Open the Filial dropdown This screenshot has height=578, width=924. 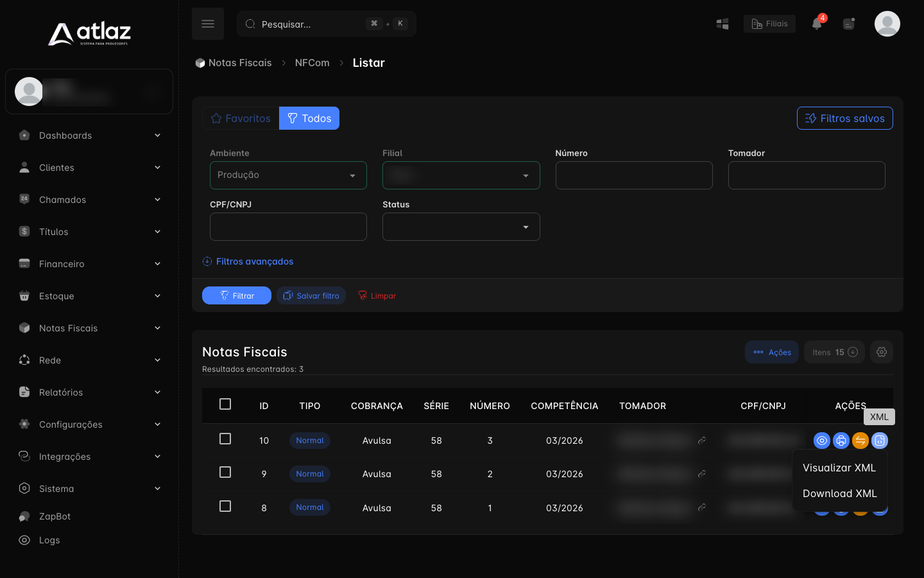[x=461, y=175]
